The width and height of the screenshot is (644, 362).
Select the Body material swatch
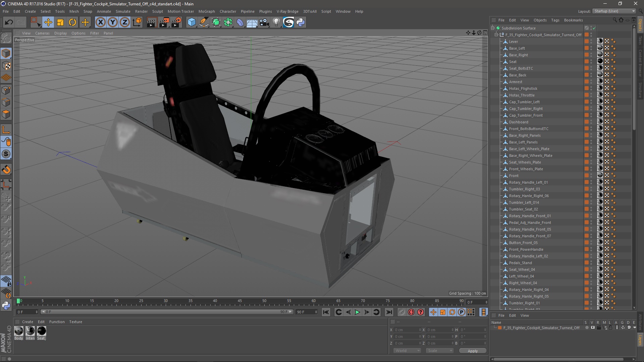19,333
